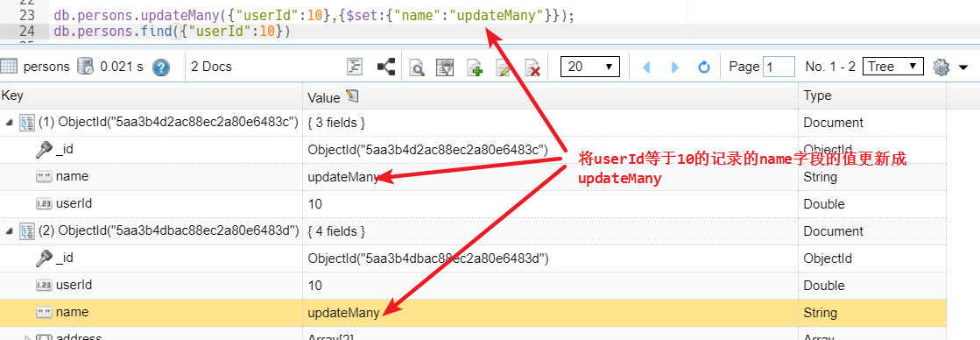The width and height of the screenshot is (980, 340).
Task: Click String type in highlighted name row
Action: coord(820,313)
